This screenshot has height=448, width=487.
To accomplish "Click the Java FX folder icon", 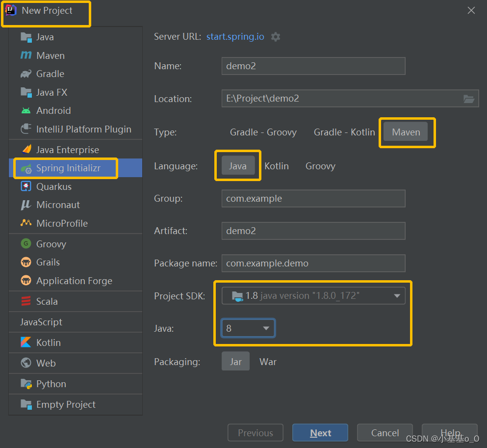I will [26, 92].
